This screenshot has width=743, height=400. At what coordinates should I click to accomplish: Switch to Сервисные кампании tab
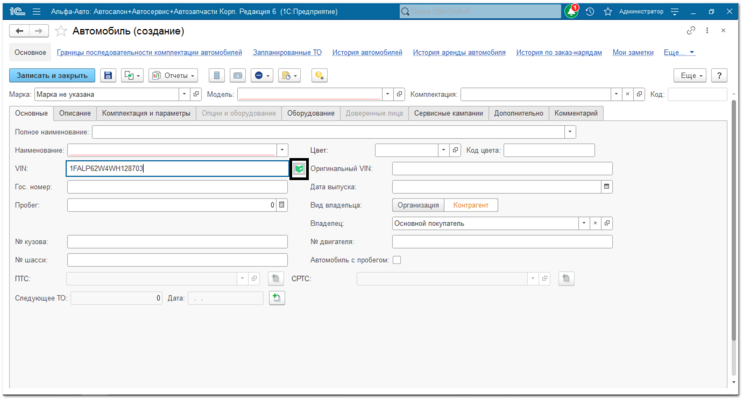[448, 113]
